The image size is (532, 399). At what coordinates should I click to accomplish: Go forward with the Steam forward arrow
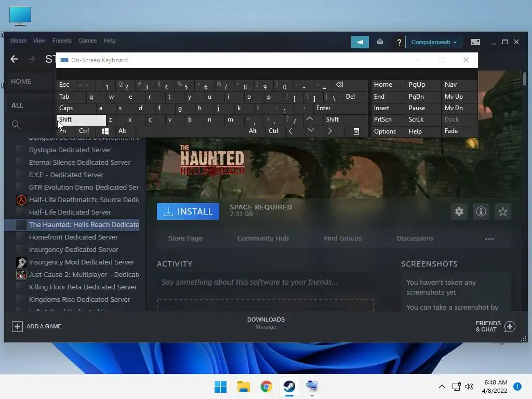(31, 59)
